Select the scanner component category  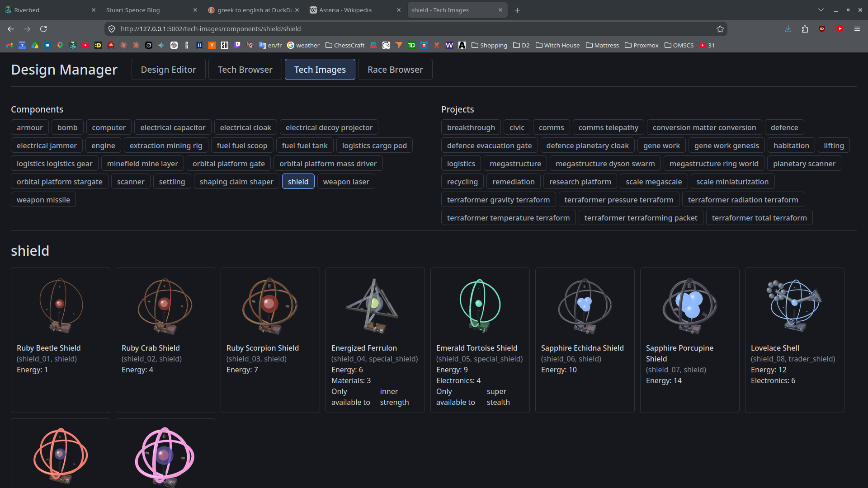[x=131, y=182]
